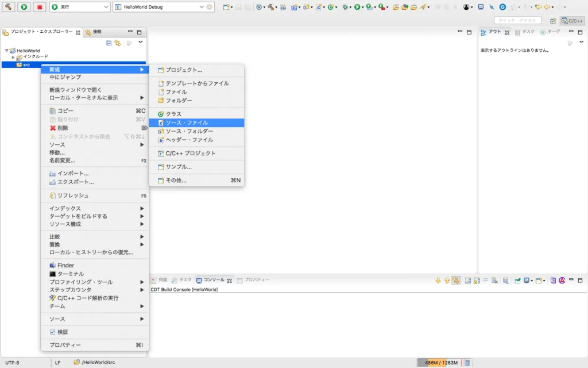Click the /HelloWorld/src status bar path
Image resolution: width=588 pixels, height=368 pixels.
95,362
